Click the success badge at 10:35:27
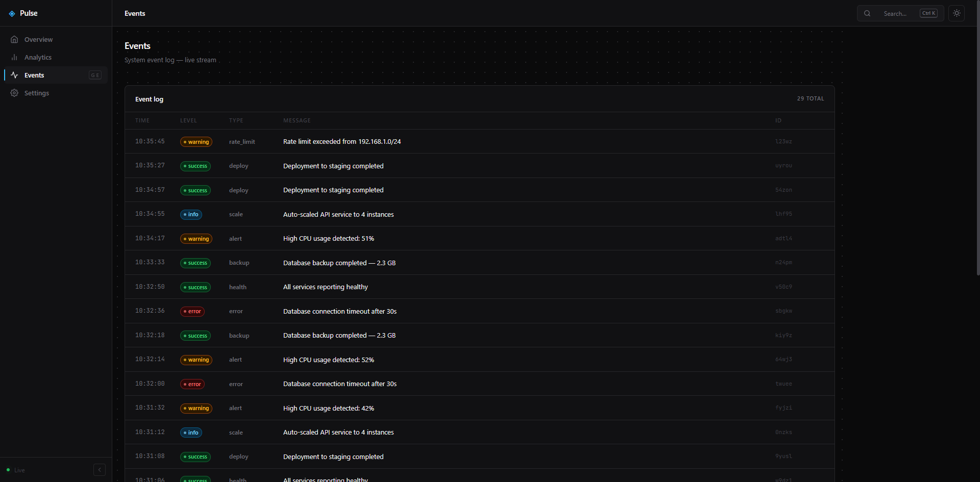The height and width of the screenshot is (482, 980). (x=195, y=166)
